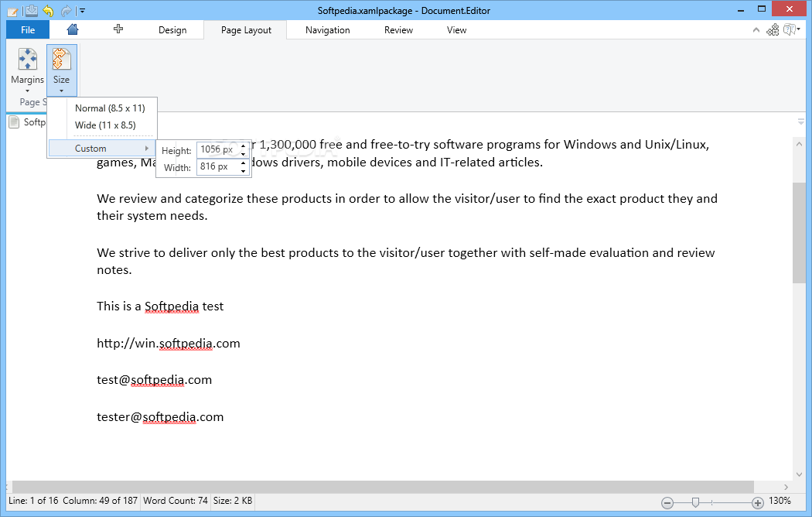The height and width of the screenshot is (517, 812).
Task: Select the Page Layout tab
Action: coord(246,30)
